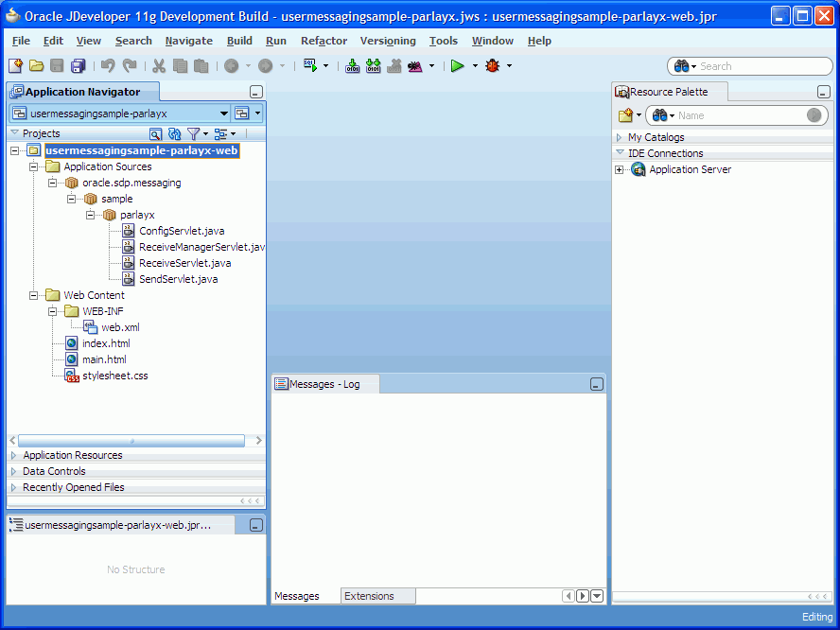Click the Rebuild project toolbar icon
This screenshot has height=630, width=840.
[x=374, y=66]
